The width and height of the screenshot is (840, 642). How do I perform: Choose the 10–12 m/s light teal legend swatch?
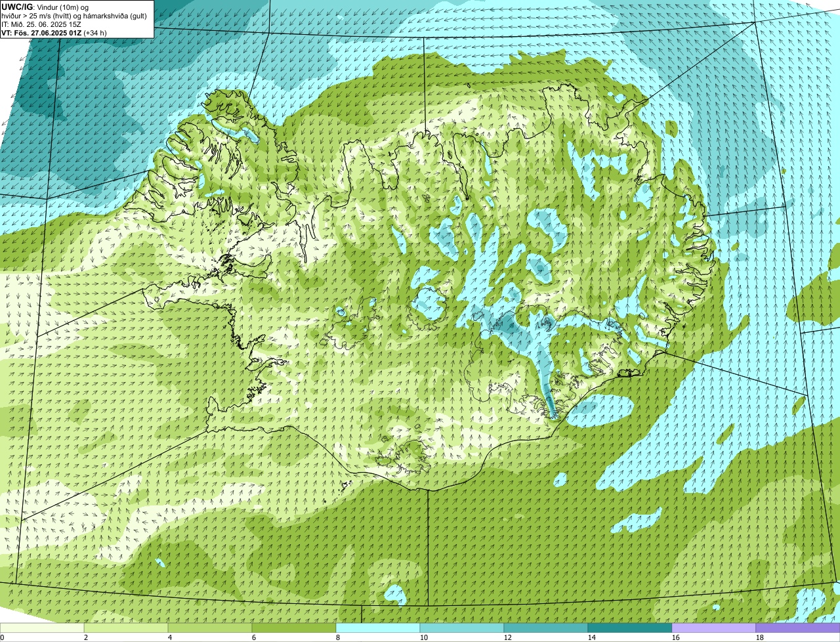pos(462,628)
